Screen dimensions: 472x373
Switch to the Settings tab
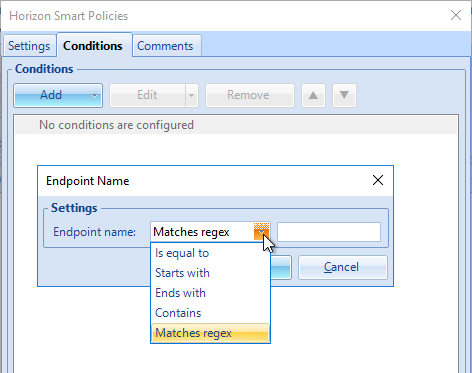point(29,46)
